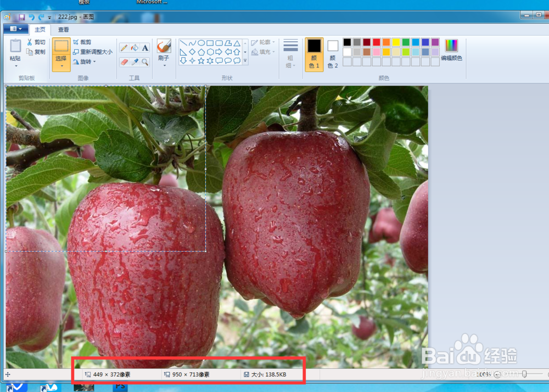Choose the 刷子 brush icon

(x=164, y=46)
